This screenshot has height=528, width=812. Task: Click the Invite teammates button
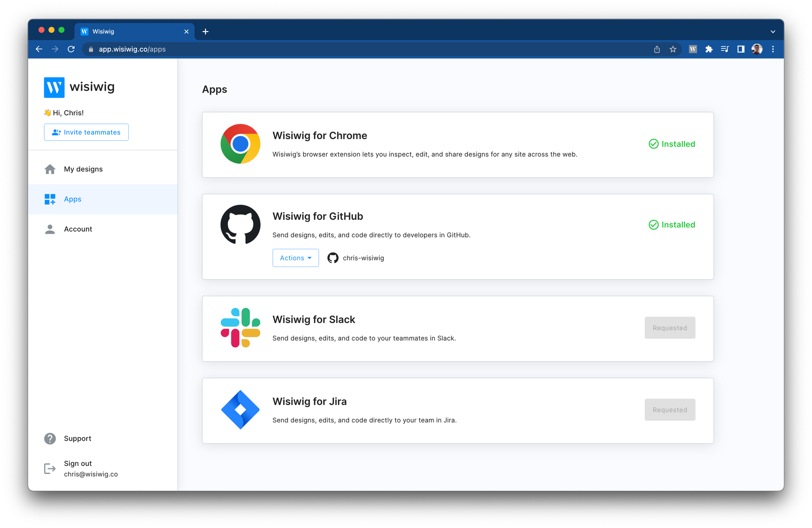(86, 132)
